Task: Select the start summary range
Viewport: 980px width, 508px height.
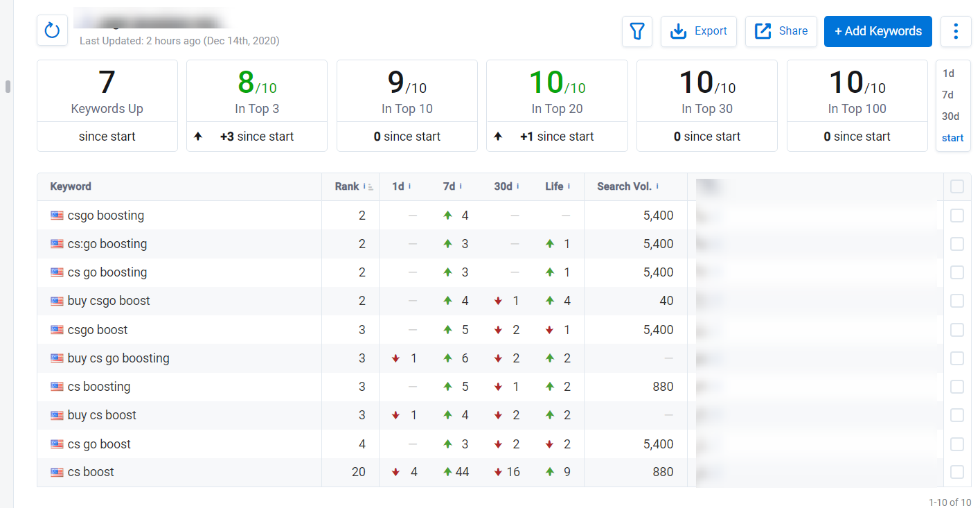Action: pos(952,138)
